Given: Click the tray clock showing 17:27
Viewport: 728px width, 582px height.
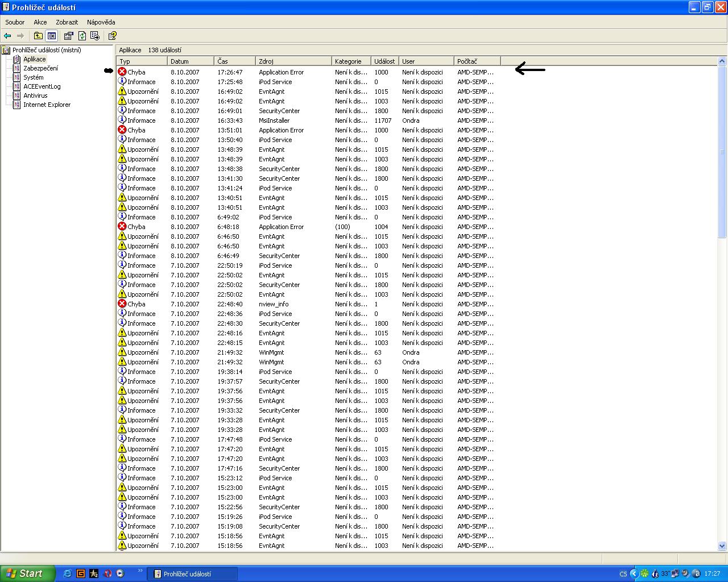Looking at the screenshot, I should point(712,574).
